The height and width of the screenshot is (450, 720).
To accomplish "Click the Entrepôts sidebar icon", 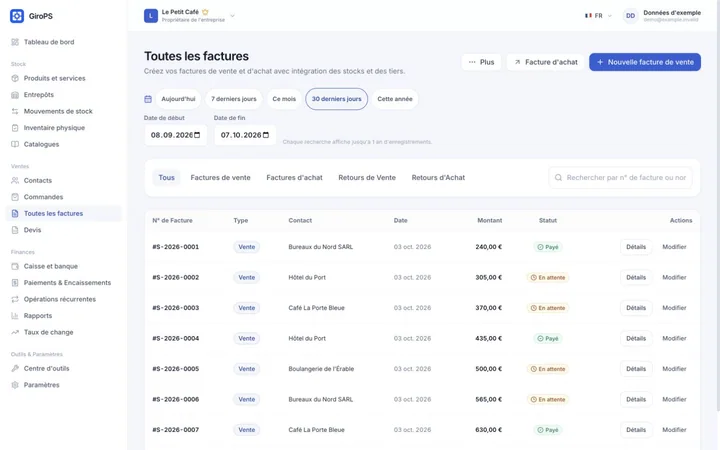I will (15, 95).
